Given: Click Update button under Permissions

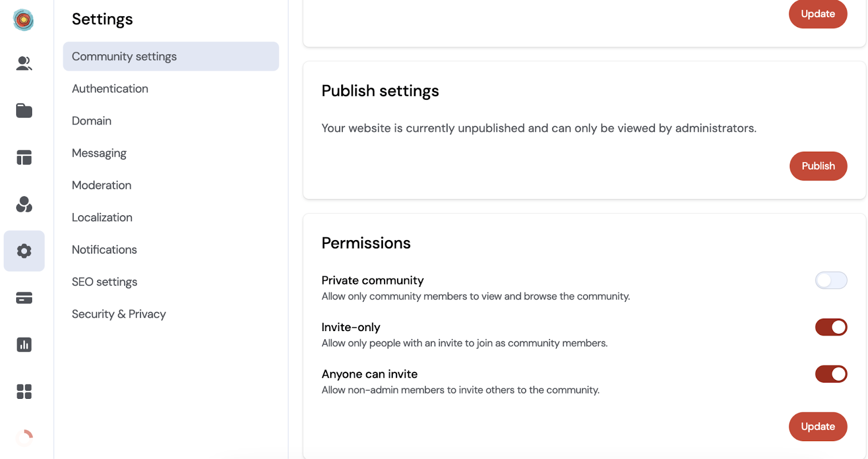Looking at the screenshot, I should point(818,426).
